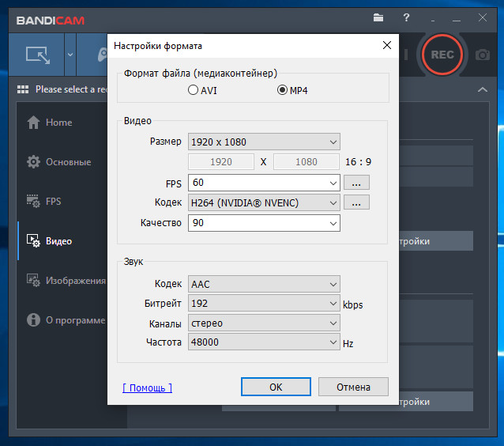Open the video Кодек dropdown H264 NVENC
The width and height of the screenshot is (504, 446).
(264, 203)
